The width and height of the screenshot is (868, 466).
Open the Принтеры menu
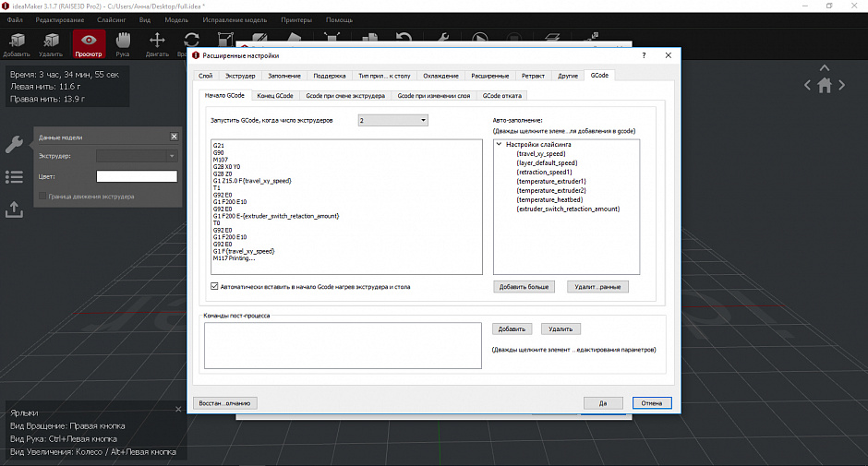point(296,20)
